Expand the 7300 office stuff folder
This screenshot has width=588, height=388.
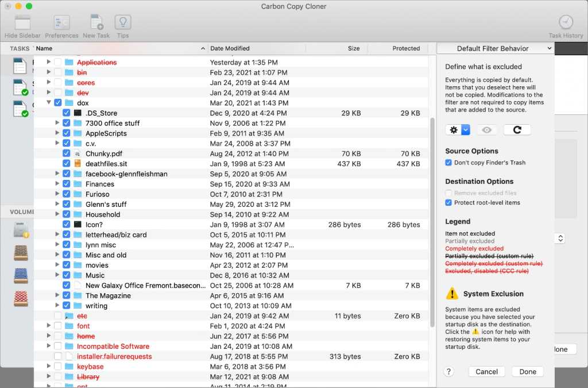click(x=57, y=122)
